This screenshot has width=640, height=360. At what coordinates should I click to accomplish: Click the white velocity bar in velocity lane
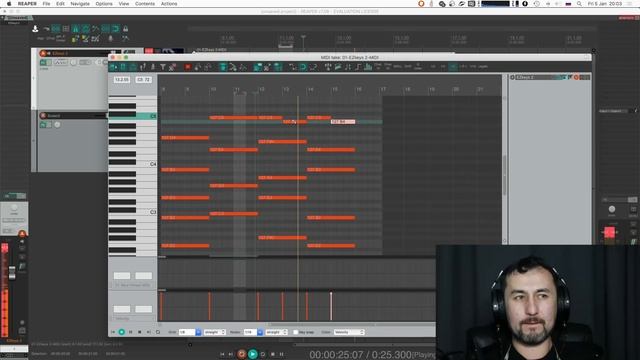[x=331, y=306]
